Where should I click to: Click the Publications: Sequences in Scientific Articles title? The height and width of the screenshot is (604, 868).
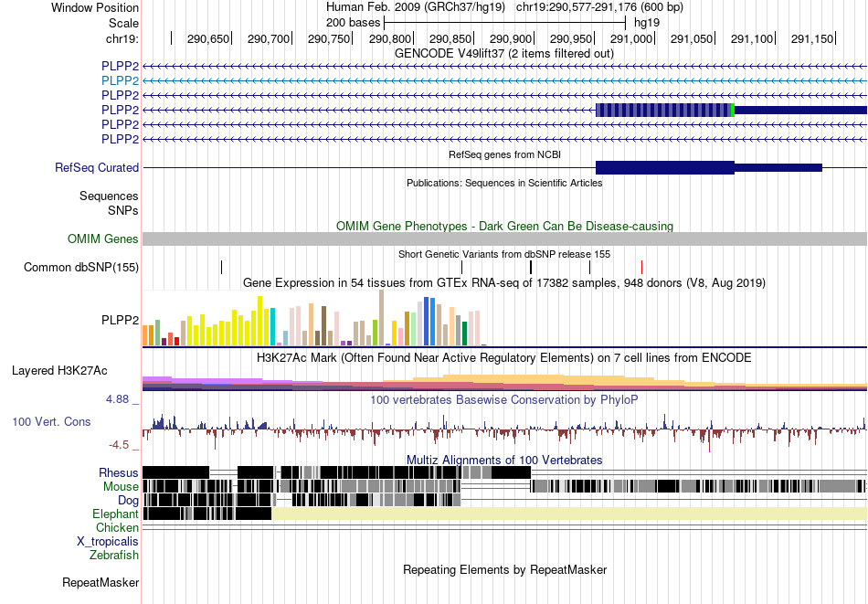(x=504, y=183)
